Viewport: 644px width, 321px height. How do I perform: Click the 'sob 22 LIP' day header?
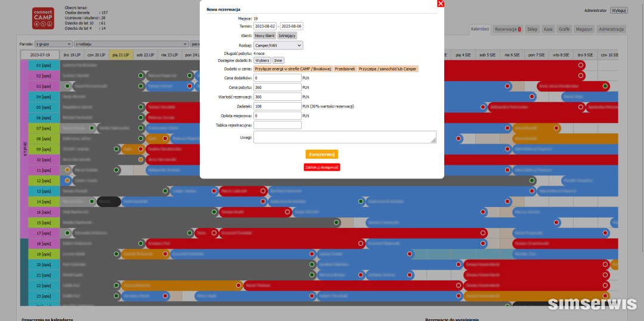[145, 55]
